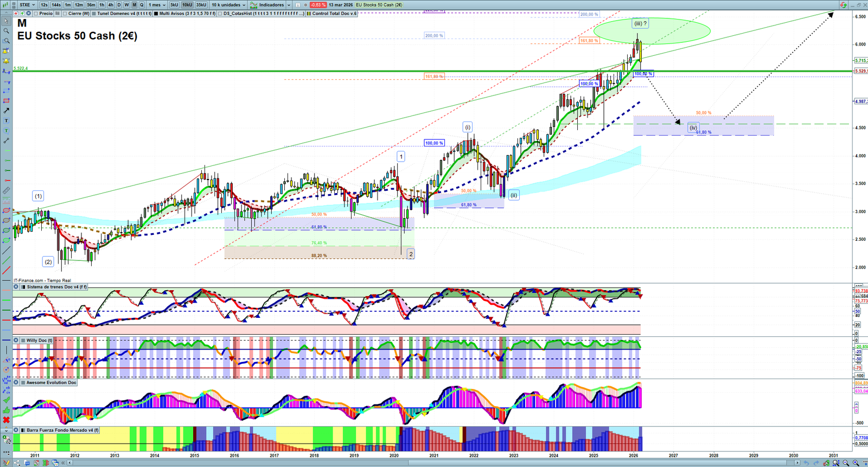
Task: Click the -0,63 % change indicator
Action: click(x=318, y=5)
